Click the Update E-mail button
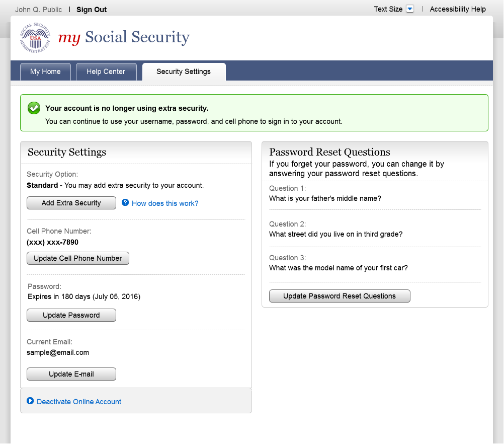Viewport: 504px width, 444px height. (71, 374)
